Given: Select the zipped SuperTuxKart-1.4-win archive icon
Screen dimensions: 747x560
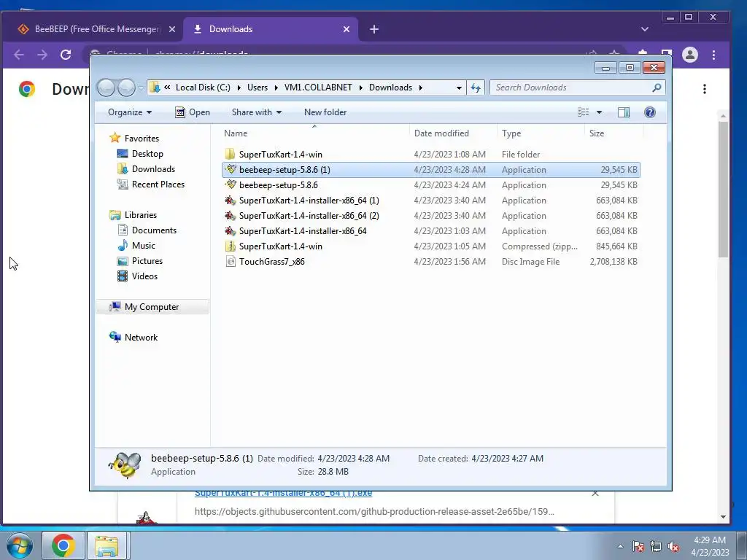Looking at the screenshot, I should 230,246.
